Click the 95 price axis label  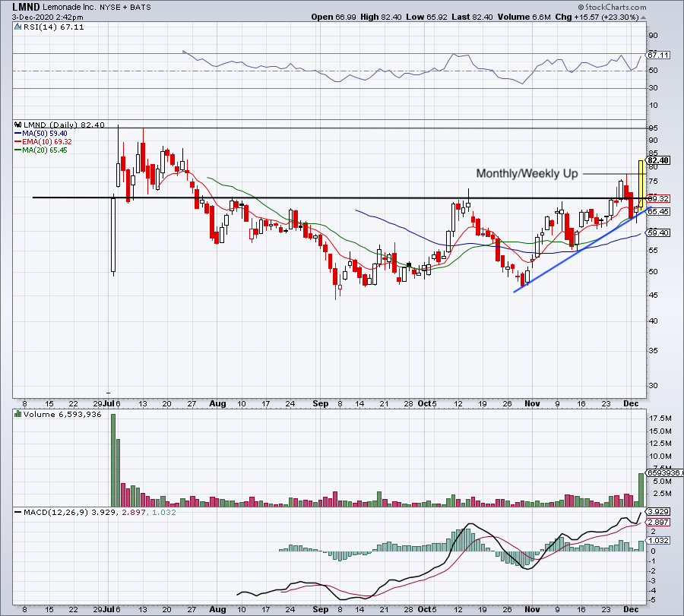(x=654, y=128)
